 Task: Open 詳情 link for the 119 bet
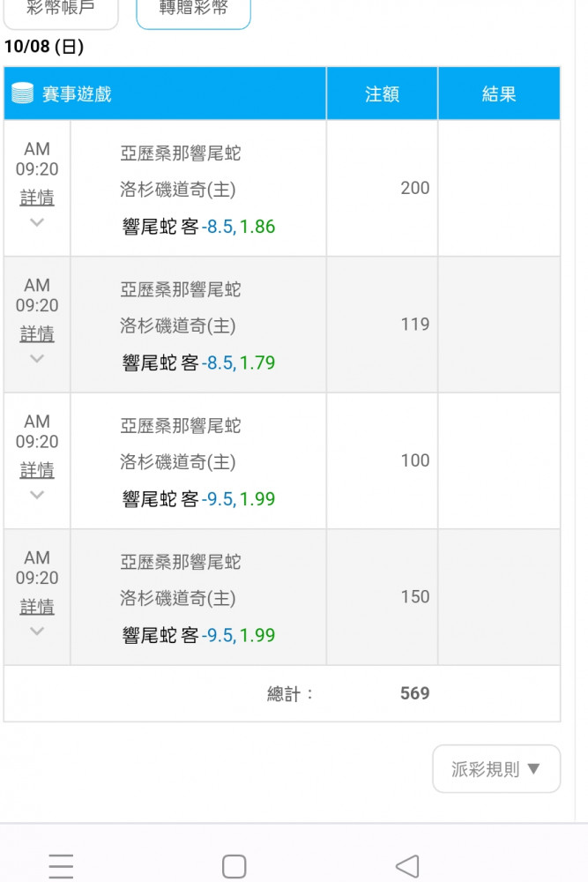tap(37, 333)
